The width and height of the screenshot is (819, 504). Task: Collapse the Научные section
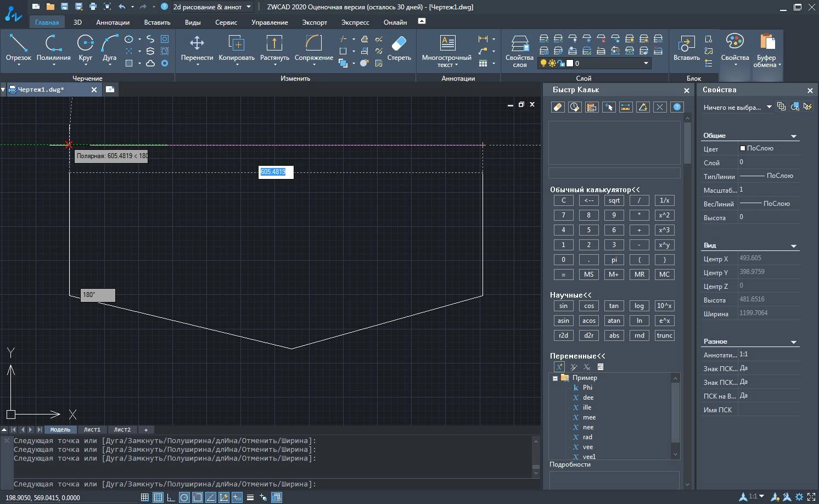click(571, 295)
